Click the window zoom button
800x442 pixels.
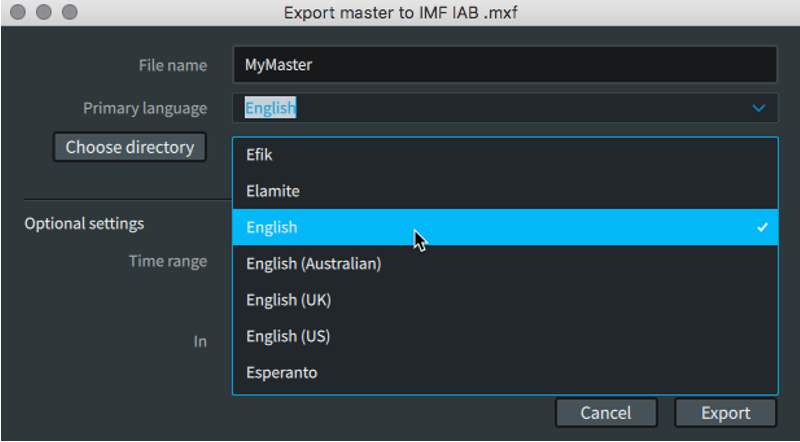click(x=69, y=13)
